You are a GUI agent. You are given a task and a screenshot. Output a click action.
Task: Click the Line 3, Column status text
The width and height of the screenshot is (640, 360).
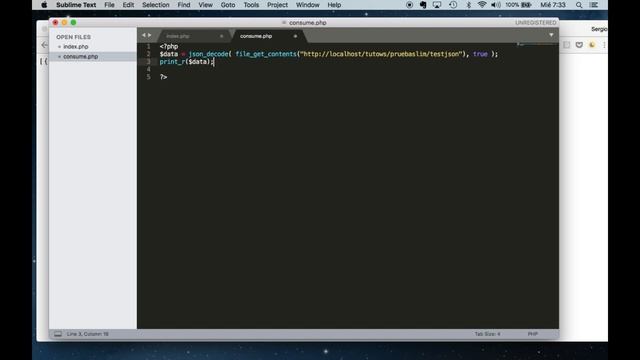87,334
